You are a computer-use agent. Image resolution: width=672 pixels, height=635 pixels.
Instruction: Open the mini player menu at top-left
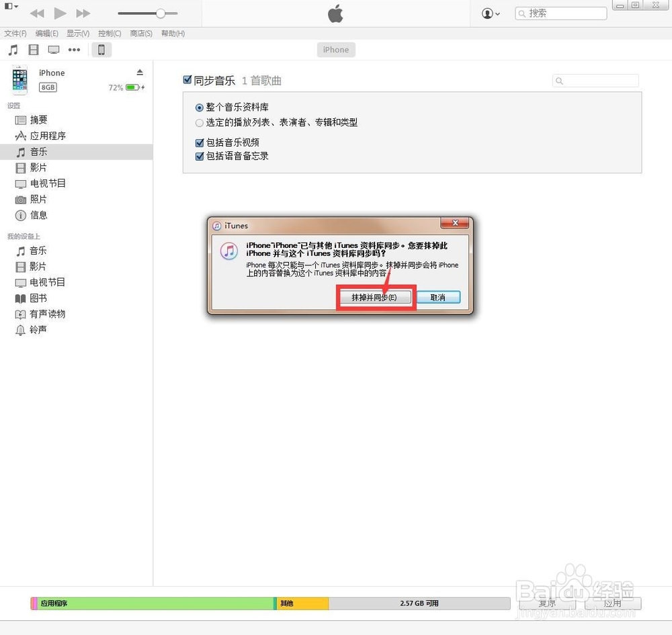[11, 6]
